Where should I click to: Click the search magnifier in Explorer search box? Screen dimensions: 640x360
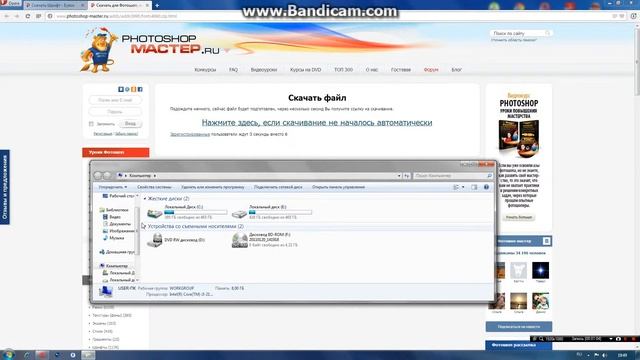(489, 176)
